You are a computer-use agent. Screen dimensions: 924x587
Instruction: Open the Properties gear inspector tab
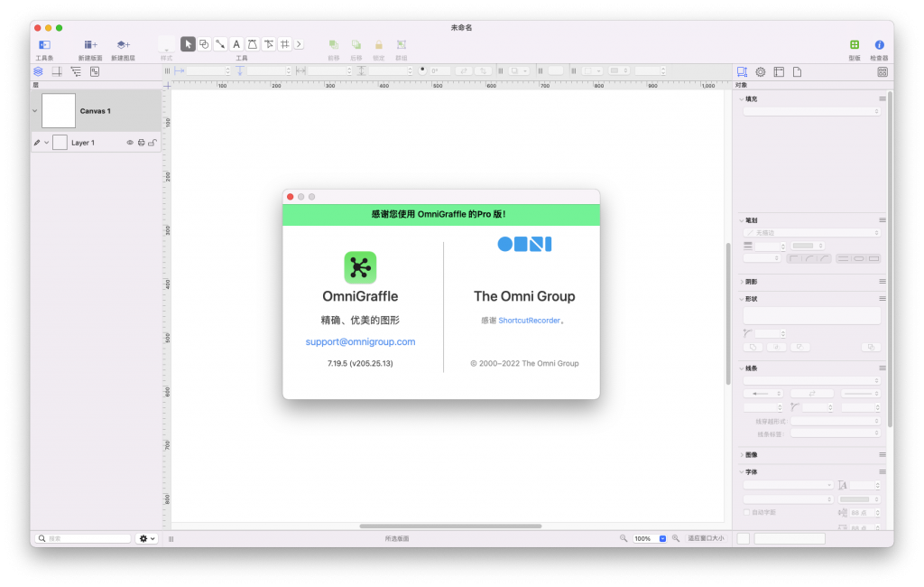[x=761, y=71]
